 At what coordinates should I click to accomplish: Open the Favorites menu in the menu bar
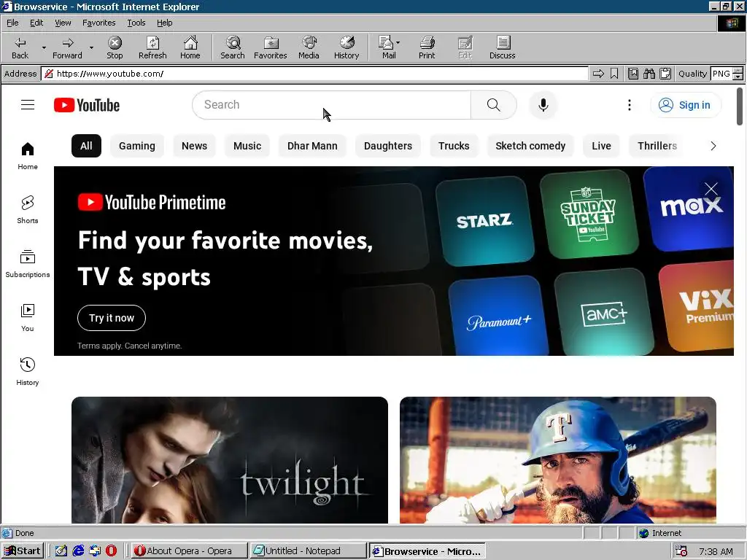(x=98, y=23)
